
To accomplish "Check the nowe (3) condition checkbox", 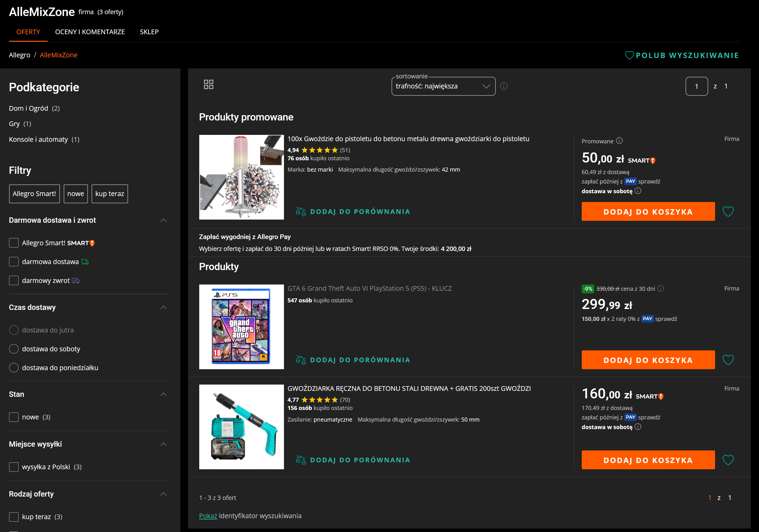I will (x=13, y=417).
